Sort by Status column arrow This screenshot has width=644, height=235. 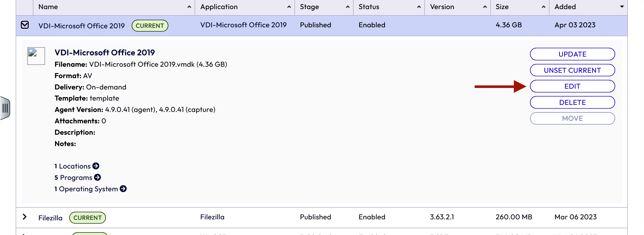click(419, 7)
